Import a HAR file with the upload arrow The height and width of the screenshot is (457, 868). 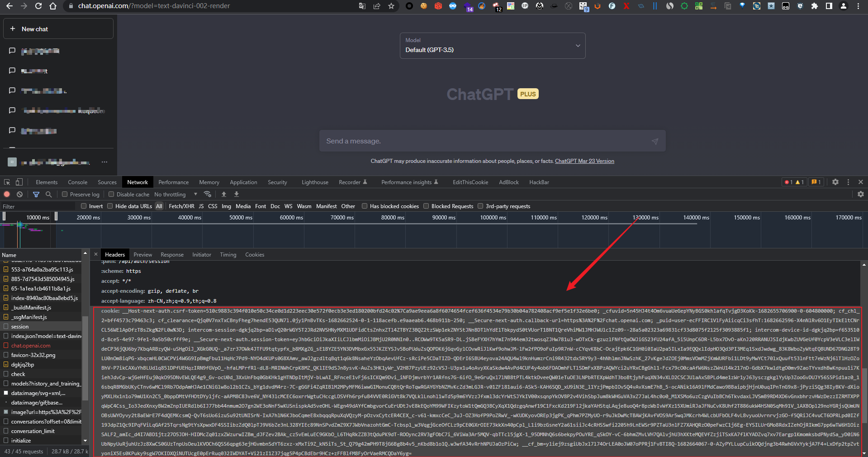(224, 194)
